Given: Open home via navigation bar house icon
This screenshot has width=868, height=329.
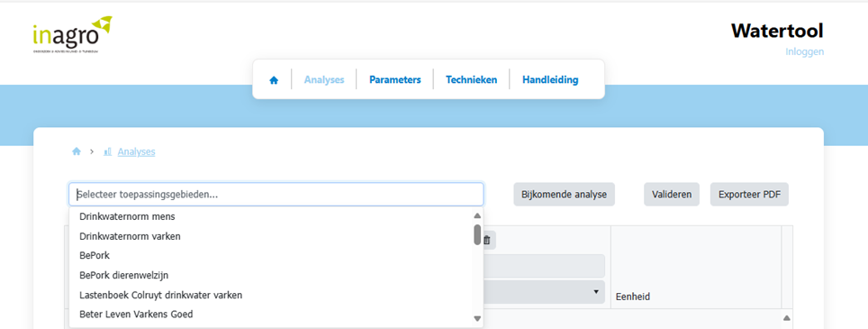Looking at the screenshot, I should point(274,79).
